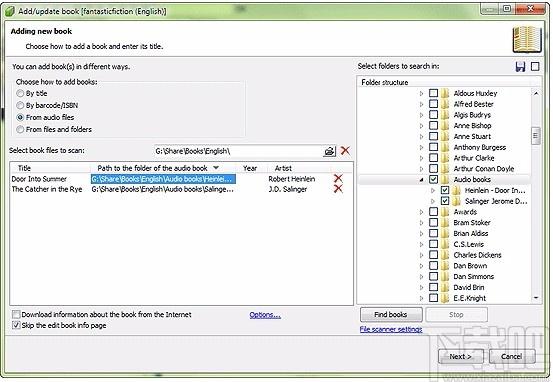Sort list by Title column header
Viewport: 553px width, 382px height.
coord(50,168)
